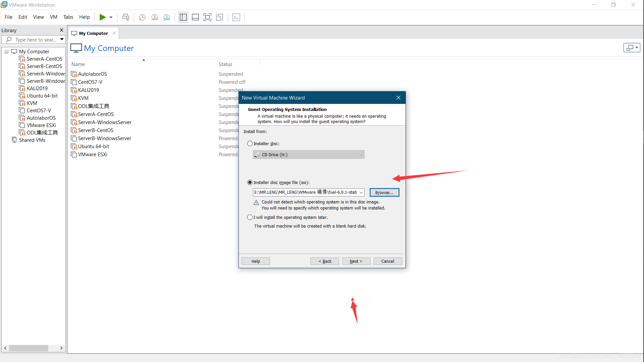This screenshot has width=644, height=362.
Task: Click the library horizontal scrollbar thumb
Action: [29, 348]
